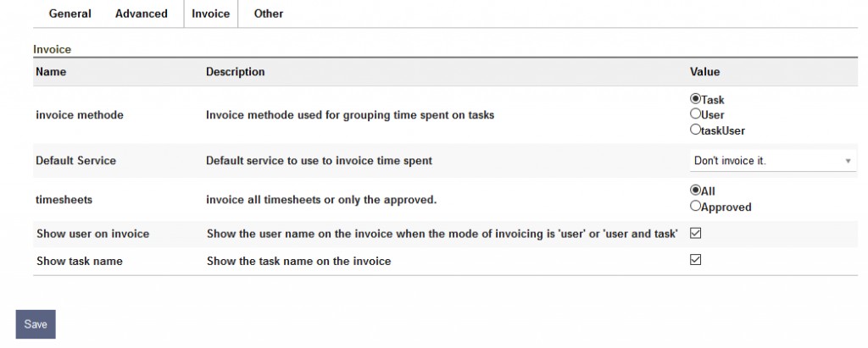
Task: Click the Description column header
Action: (x=235, y=72)
